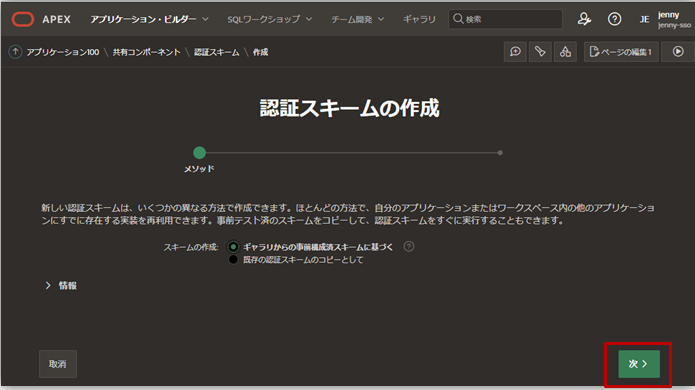The width and height of the screenshot is (695, 390).
Task: Open the JE account avatar
Action: coord(644,20)
